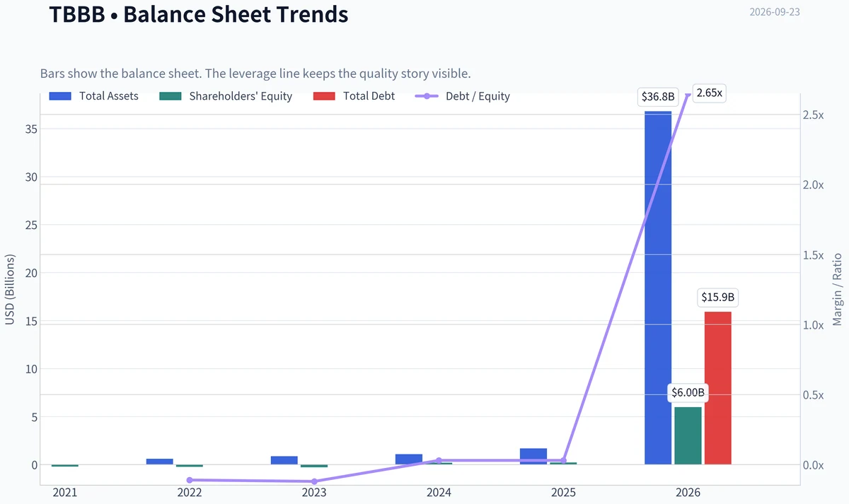Viewport: 849px width, 504px height.
Task: Click the TBBB Balance Sheet Trends title
Action: (199, 13)
